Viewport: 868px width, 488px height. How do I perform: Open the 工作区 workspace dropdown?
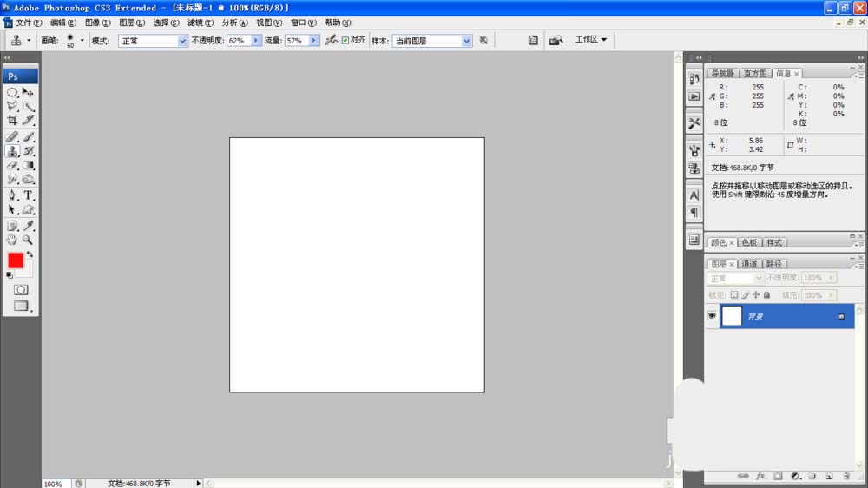coord(590,40)
